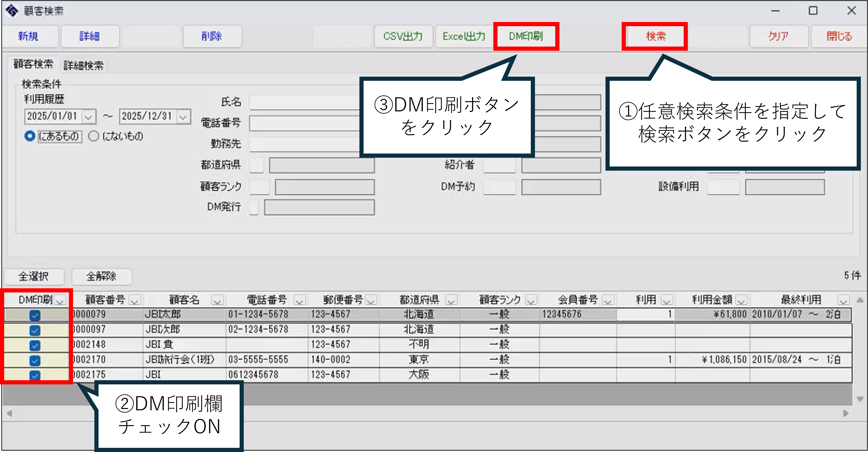Click the 新規 button
868x452 pixels.
[29, 36]
